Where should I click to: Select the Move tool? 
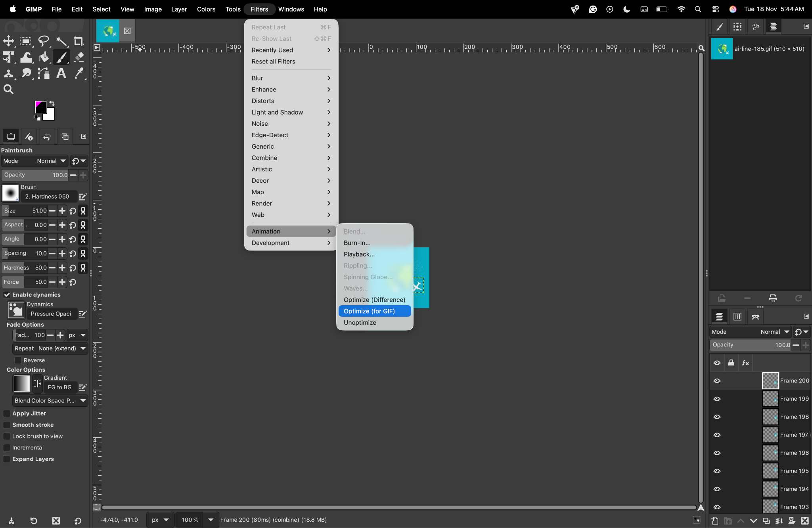pyautogui.click(x=8, y=41)
